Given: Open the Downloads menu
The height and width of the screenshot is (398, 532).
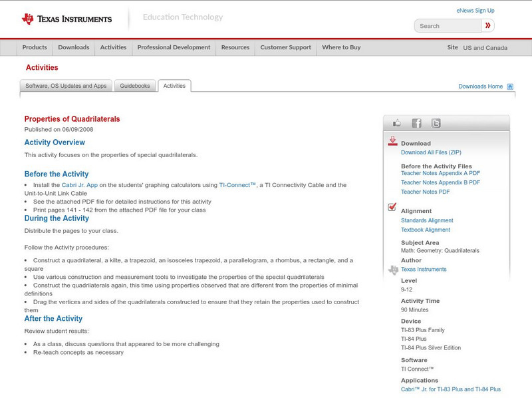Looking at the screenshot, I should 74,47.
